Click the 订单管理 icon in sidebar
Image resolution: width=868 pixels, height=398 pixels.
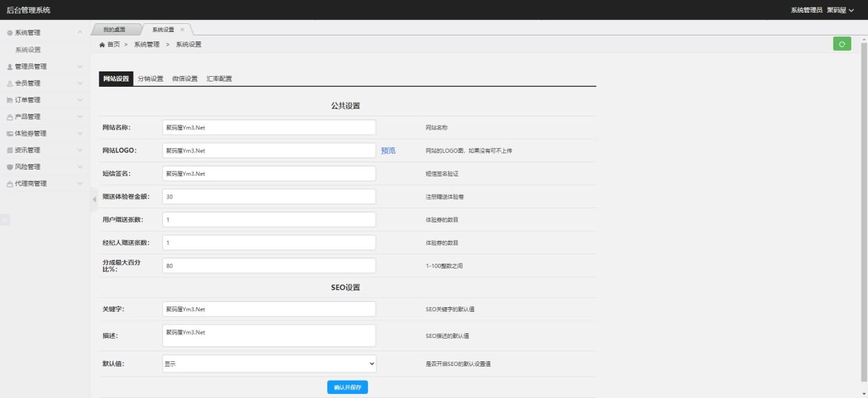coord(9,100)
